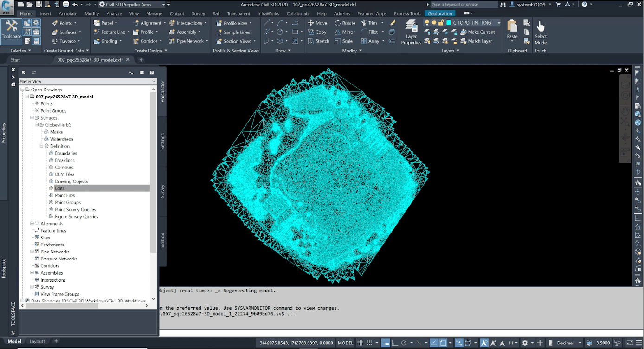The image size is (644, 349).
Task: Enable ortho mode restriction
Action: coord(395,343)
